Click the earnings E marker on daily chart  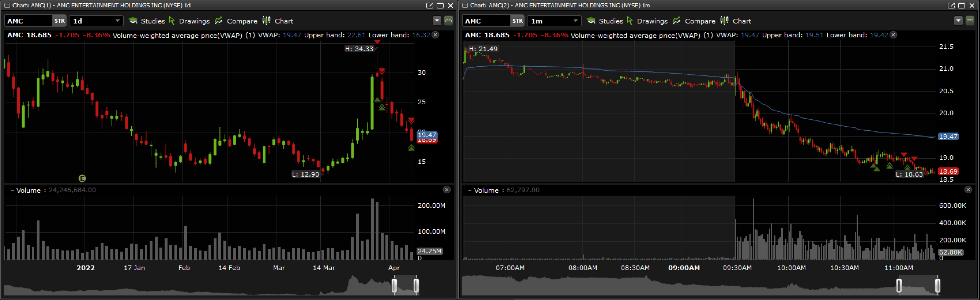point(82,178)
